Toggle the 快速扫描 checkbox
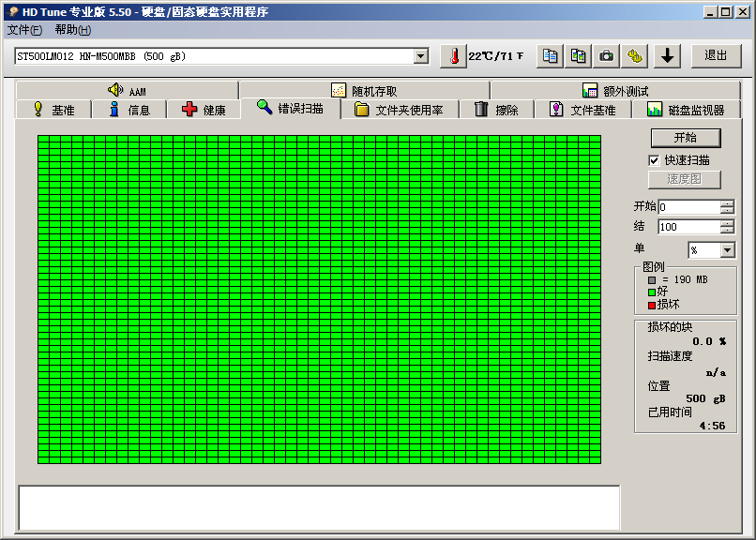Viewport: 756px width, 540px height. (654, 160)
